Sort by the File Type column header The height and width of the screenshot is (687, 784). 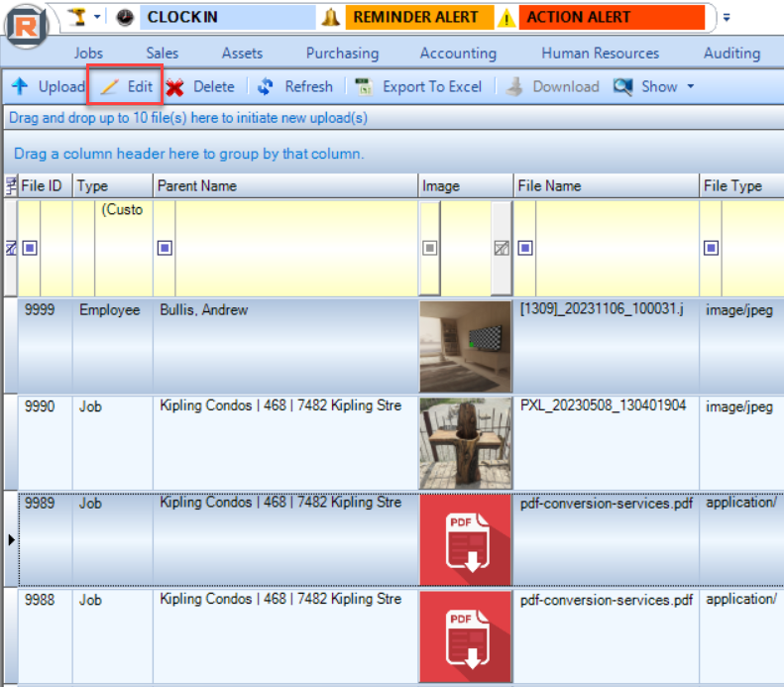741,186
